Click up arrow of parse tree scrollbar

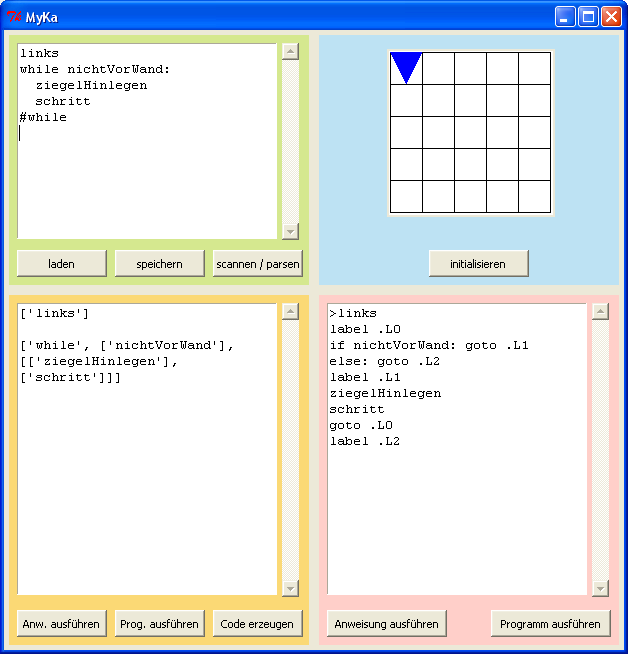[x=290, y=312]
